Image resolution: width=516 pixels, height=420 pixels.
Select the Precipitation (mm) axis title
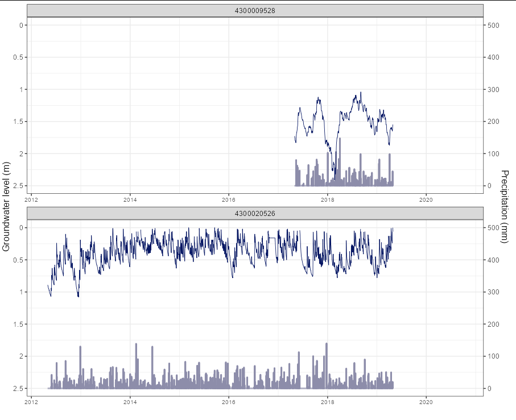click(x=505, y=207)
